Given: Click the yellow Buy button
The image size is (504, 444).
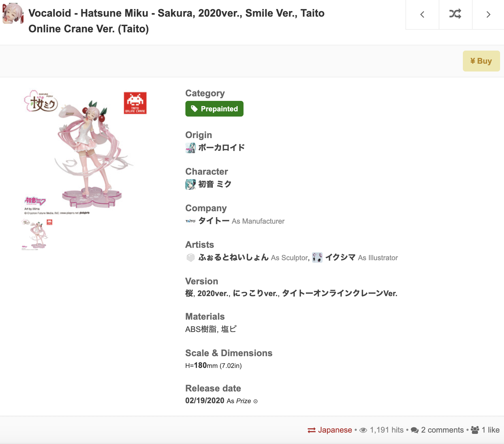Looking at the screenshot, I should click(481, 61).
